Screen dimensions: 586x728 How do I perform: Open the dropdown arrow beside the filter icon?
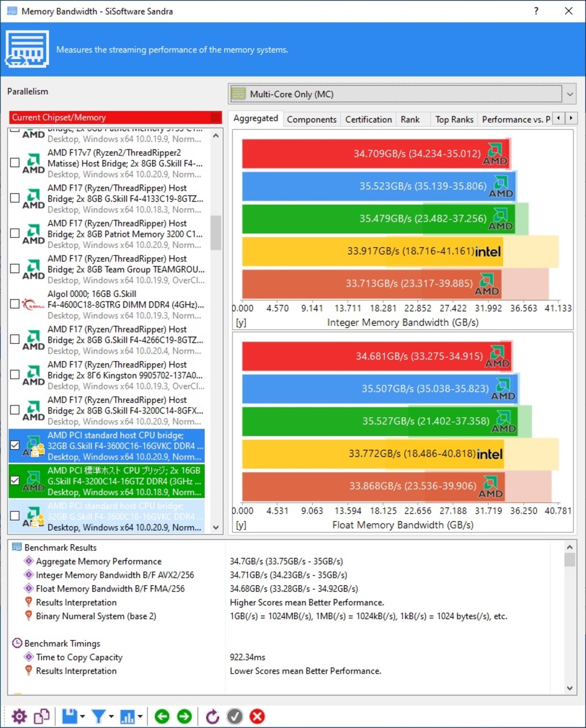coord(111,716)
